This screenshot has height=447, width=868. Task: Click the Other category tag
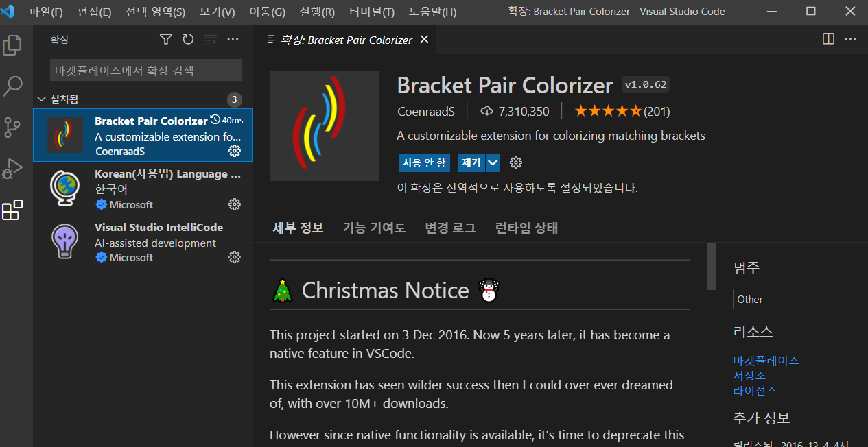point(749,299)
